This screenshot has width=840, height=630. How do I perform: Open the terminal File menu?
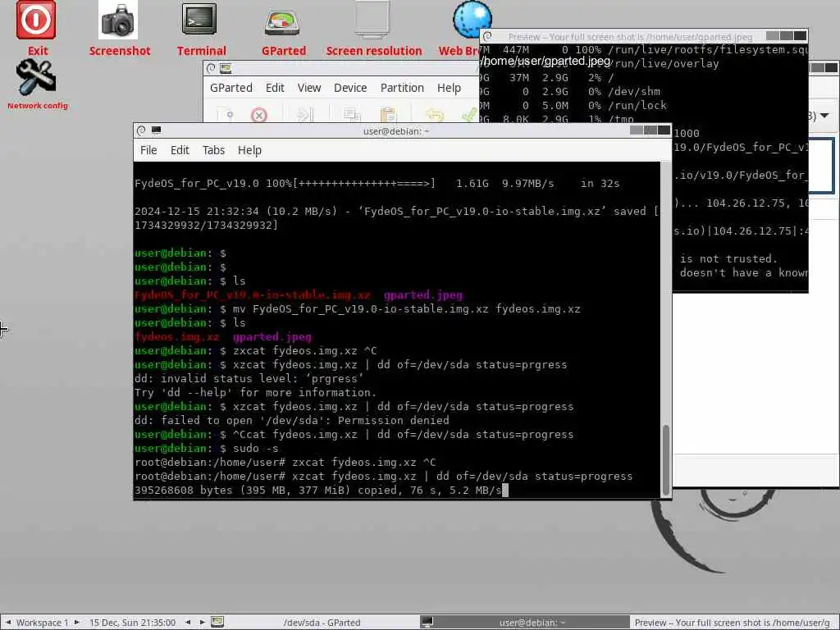tap(148, 150)
